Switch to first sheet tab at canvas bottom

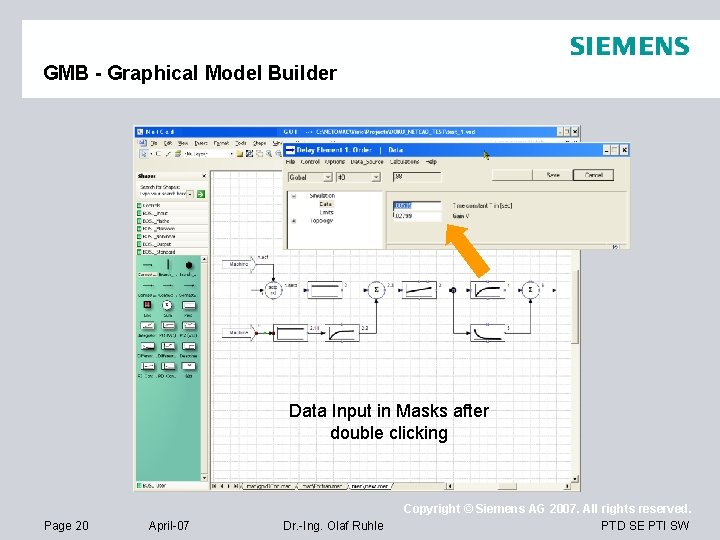[x=269, y=486]
